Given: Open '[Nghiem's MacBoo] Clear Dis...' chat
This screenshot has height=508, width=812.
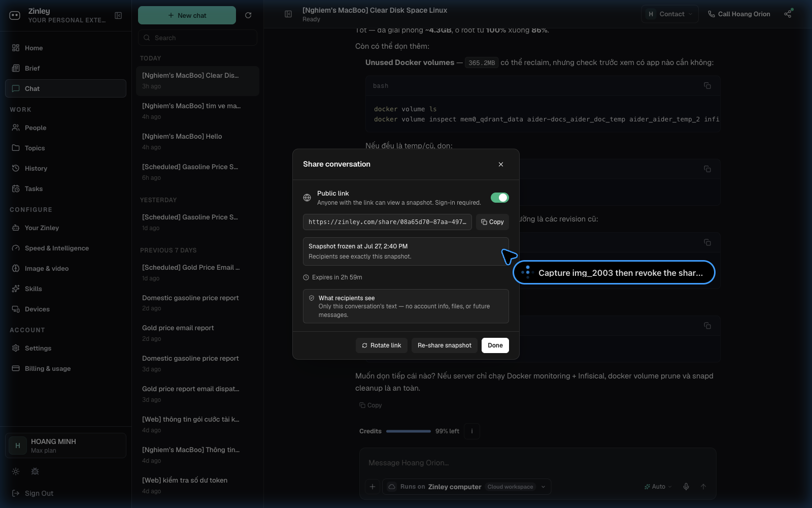Looking at the screenshot, I should pos(197,80).
